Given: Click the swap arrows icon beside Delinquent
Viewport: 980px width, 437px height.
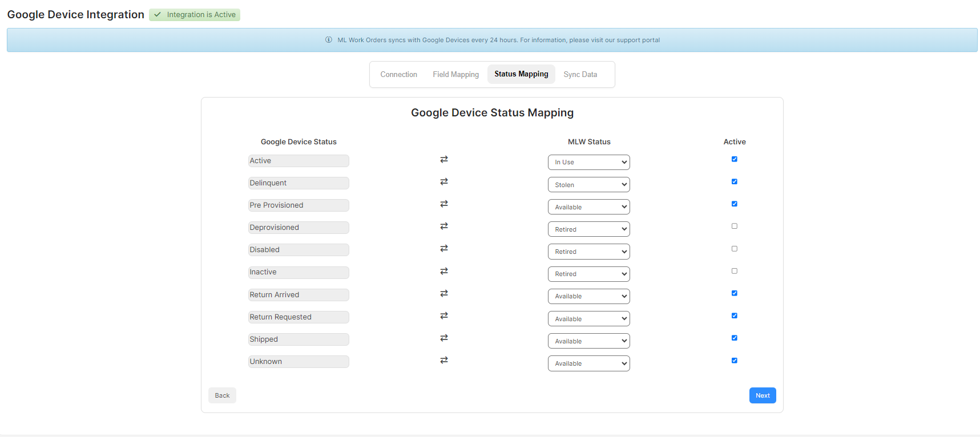Looking at the screenshot, I should pyautogui.click(x=443, y=182).
